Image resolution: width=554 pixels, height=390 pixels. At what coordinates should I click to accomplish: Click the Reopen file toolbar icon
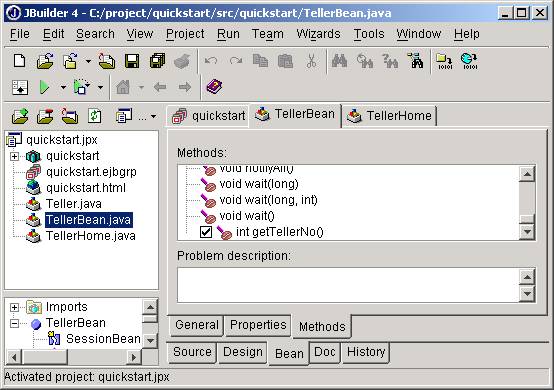click(70, 61)
